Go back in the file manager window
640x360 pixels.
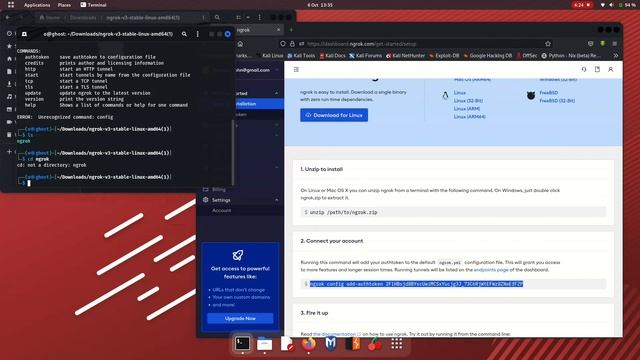pos(8,18)
